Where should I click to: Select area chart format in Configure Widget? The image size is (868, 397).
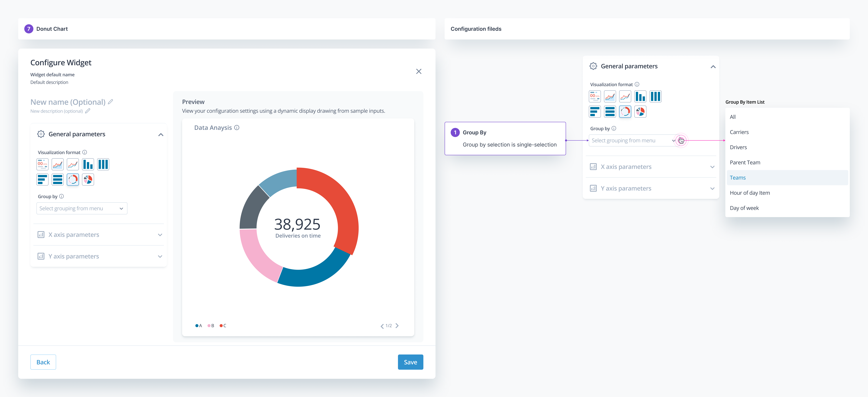[x=58, y=164]
